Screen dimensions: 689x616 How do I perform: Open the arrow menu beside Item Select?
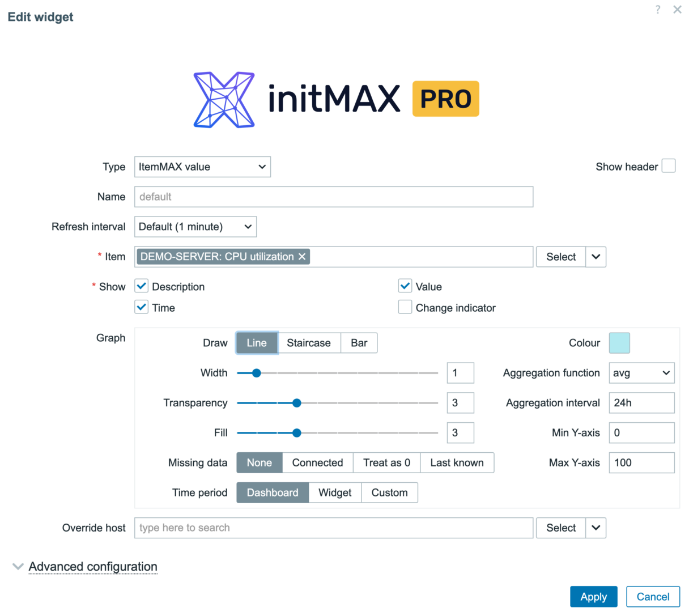(x=596, y=257)
